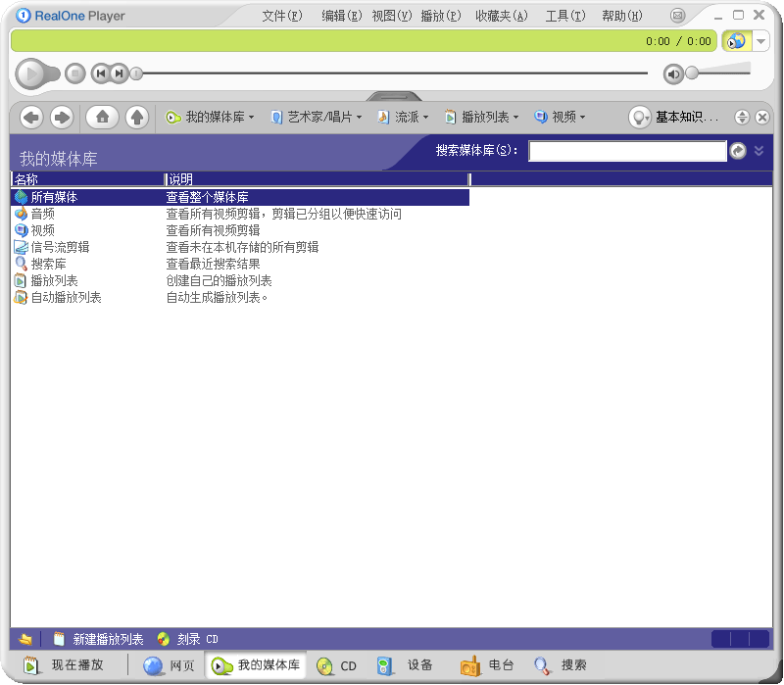784x685 pixels.
Task: Open the 工具(T) menu
Action: 565,16
